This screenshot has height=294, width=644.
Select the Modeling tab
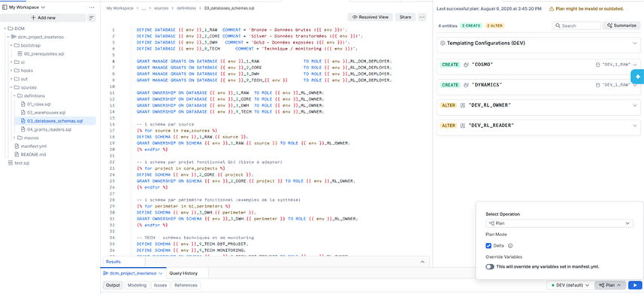137,285
